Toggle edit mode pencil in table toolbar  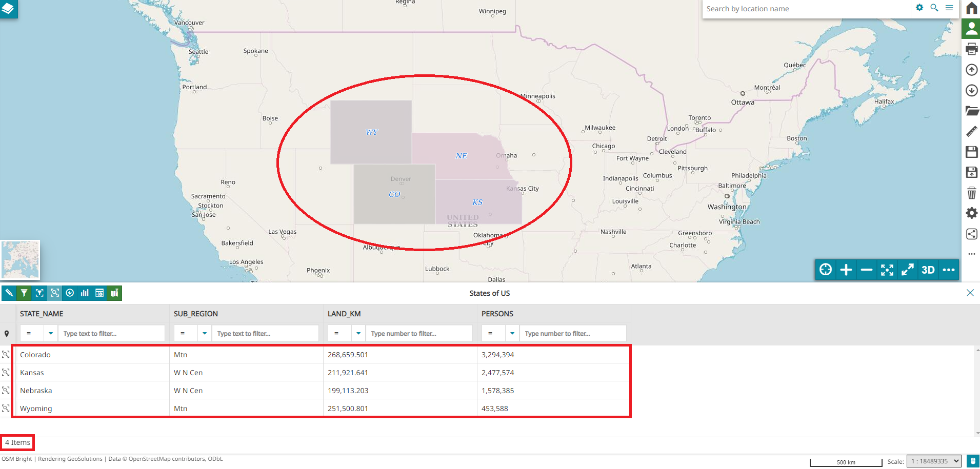pyautogui.click(x=9, y=293)
